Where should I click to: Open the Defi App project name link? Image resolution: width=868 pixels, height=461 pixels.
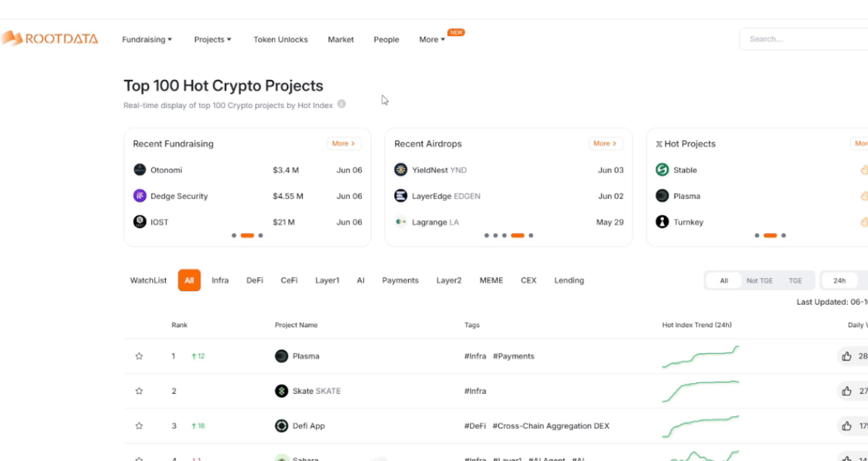(x=309, y=426)
